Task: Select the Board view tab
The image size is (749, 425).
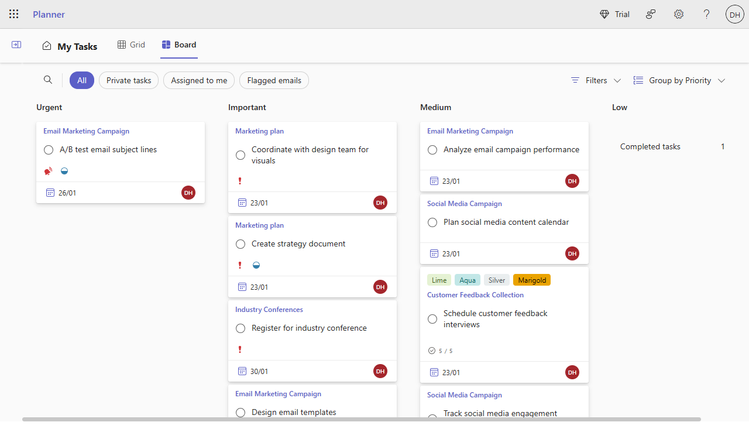Action: [179, 45]
